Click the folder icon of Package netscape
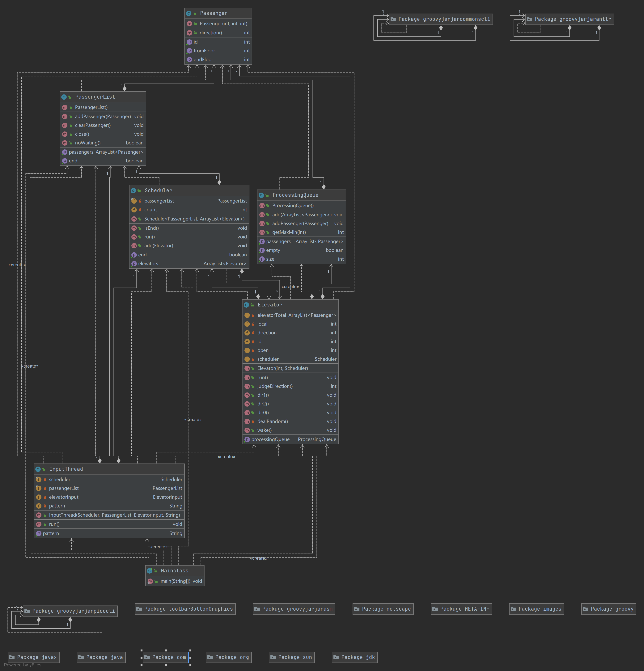This screenshot has height=671, width=644. [357, 609]
